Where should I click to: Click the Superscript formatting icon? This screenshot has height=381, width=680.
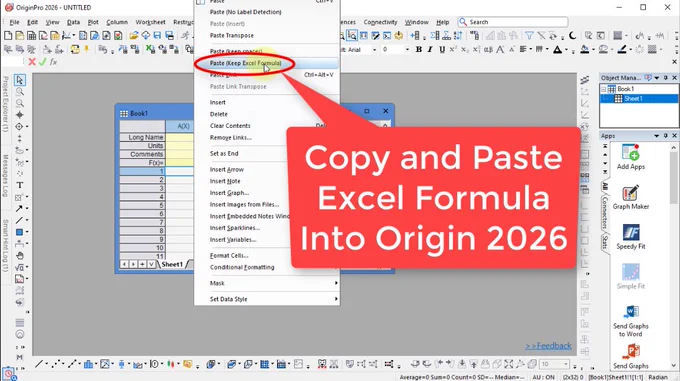(x=453, y=49)
